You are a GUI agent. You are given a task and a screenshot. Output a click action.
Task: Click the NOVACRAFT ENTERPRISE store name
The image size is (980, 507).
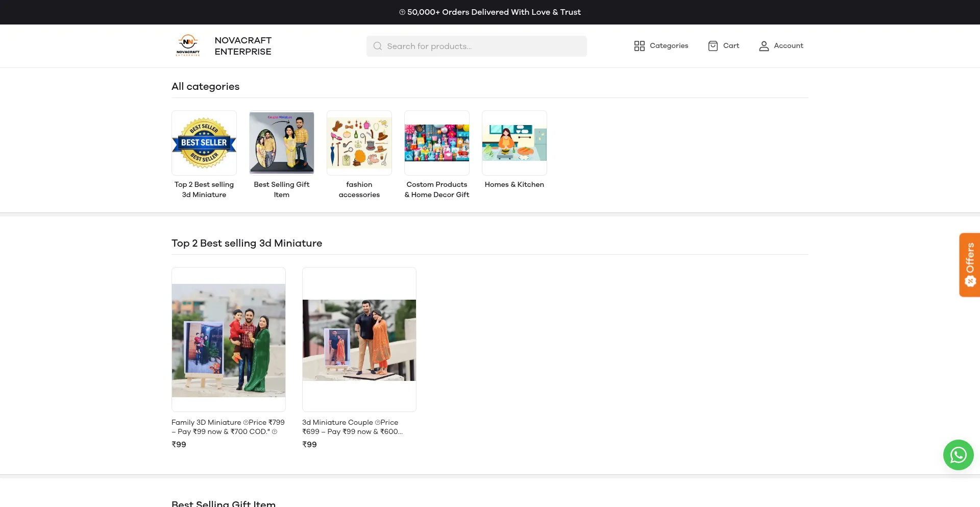(243, 46)
